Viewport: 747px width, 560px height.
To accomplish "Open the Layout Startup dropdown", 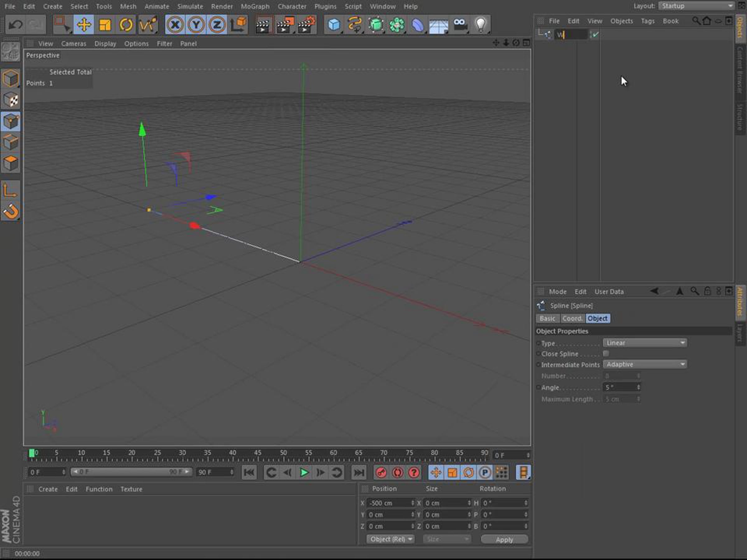I will click(x=696, y=6).
